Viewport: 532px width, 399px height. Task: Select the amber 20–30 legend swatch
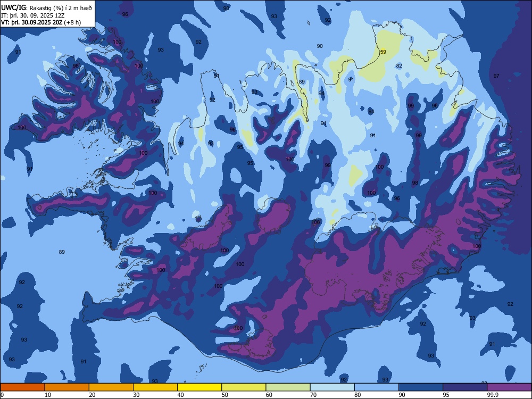point(111,387)
